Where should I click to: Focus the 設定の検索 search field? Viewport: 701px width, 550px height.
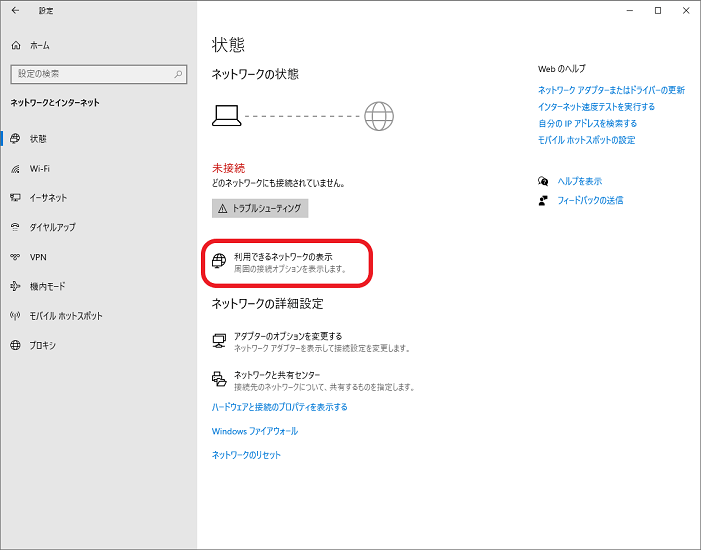(x=90, y=74)
